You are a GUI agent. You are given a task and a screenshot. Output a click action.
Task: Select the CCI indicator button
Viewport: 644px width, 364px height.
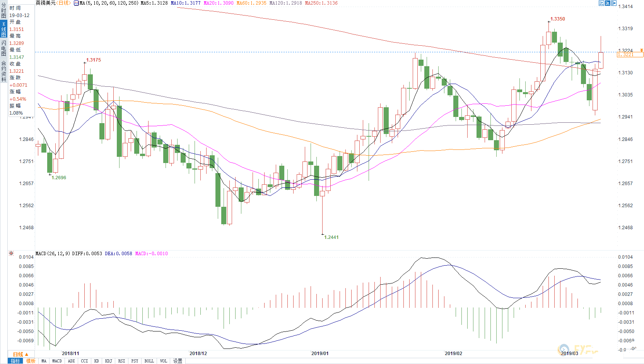84,361
